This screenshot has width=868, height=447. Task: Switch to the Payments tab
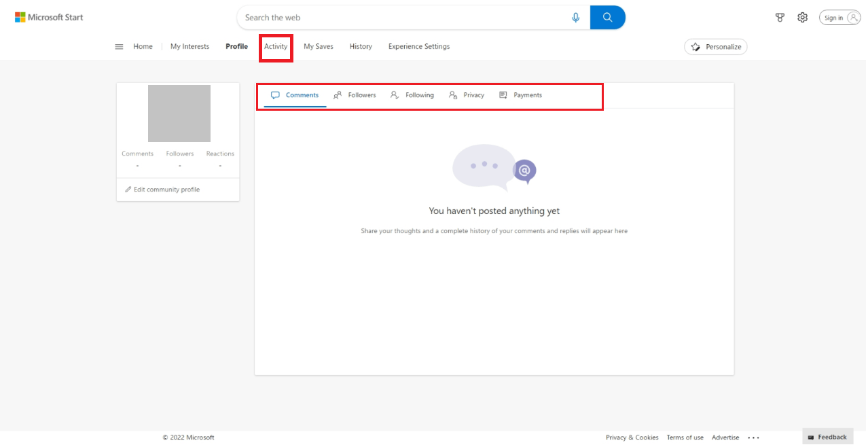point(521,95)
